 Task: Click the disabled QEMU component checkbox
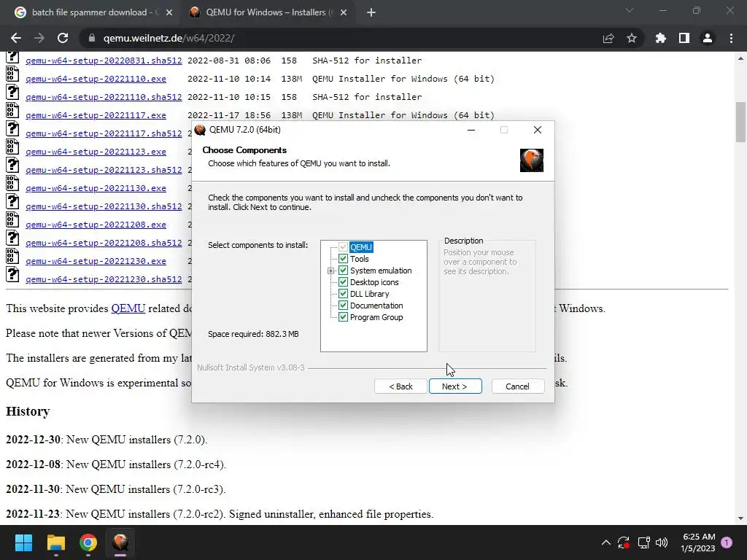click(x=343, y=247)
